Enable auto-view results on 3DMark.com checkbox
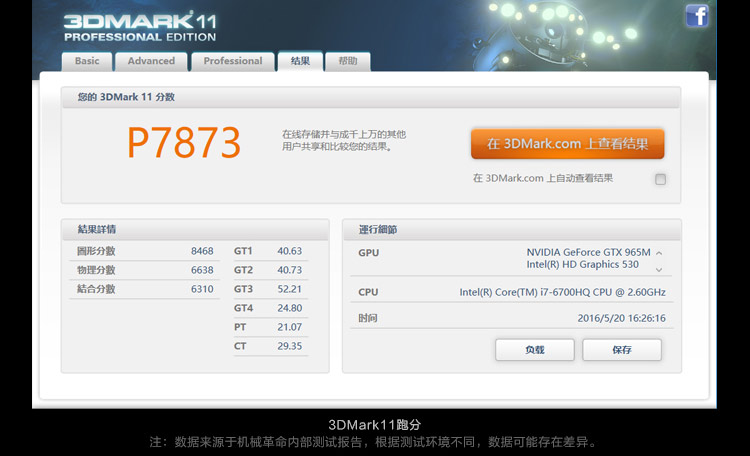Viewport: 750px width, 456px height. [x=660, y=179]
